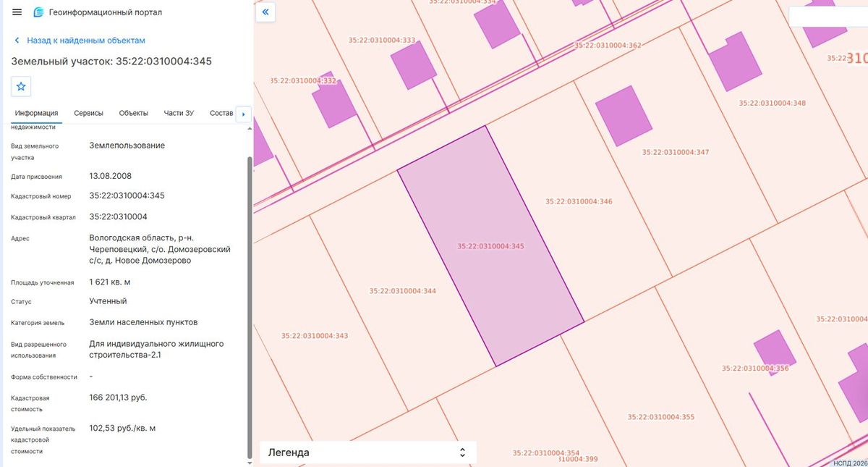The image size is (868, 467).
Task: Select the purple building above label 347
Action: click(624, 117)
